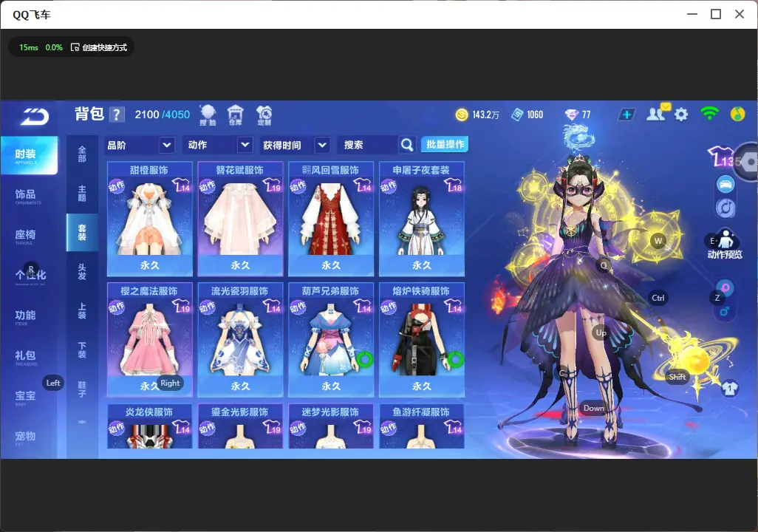Open the backpack help question mark
Image resolution: width=758 pixels, height=532 pixels.
(x=117, y=115)
